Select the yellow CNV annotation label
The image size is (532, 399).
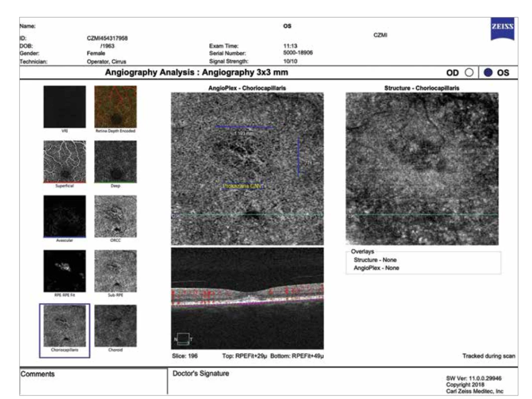point(242,186)
